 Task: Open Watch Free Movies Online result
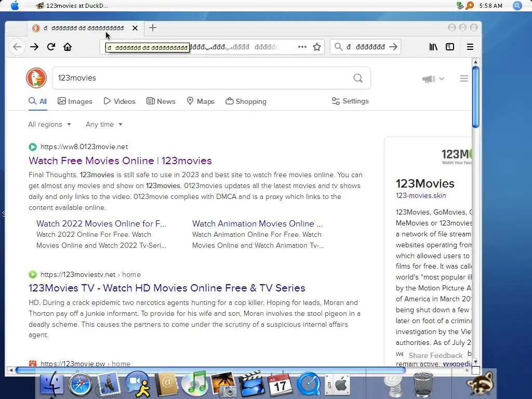tap(120, 161)
